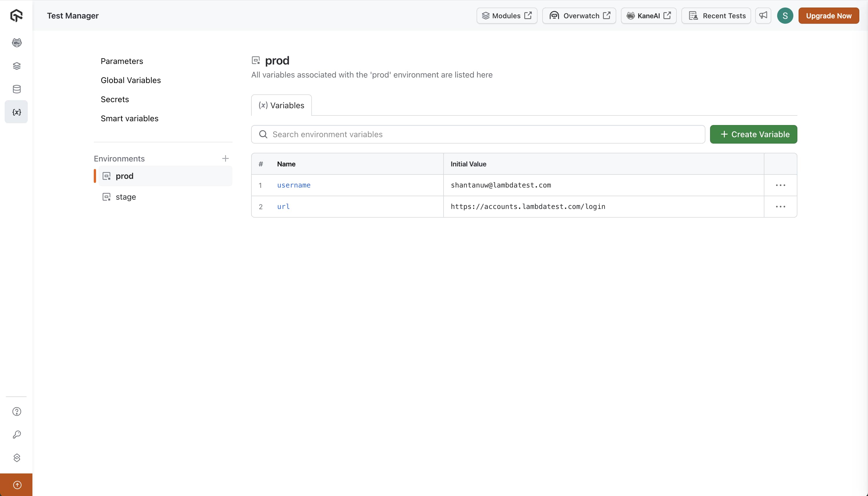This screenshot has width=868, height=496.
Task: Click the Initial Value column header
Action: point(468,164)
